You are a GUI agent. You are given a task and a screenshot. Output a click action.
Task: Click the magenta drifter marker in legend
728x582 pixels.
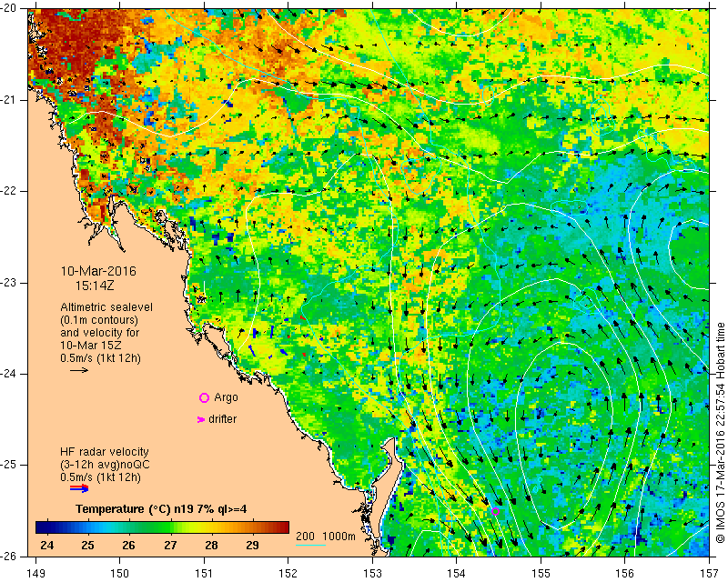200,419
